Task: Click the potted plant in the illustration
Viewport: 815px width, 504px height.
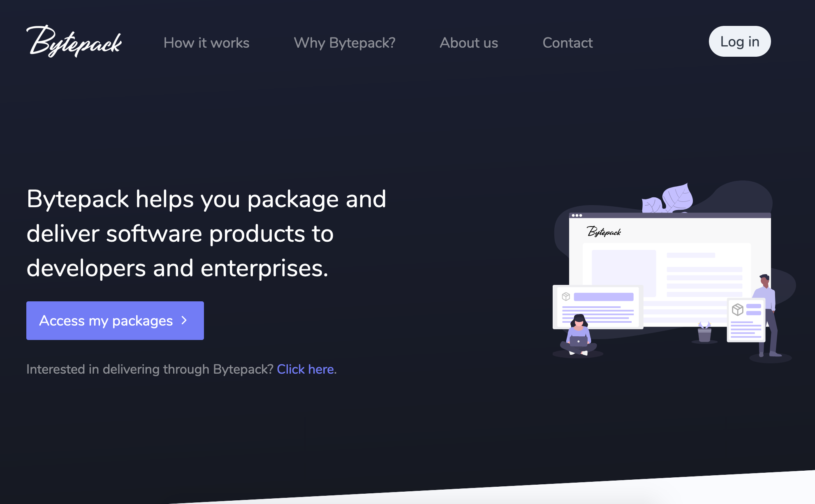Action: tap(704, 332)
